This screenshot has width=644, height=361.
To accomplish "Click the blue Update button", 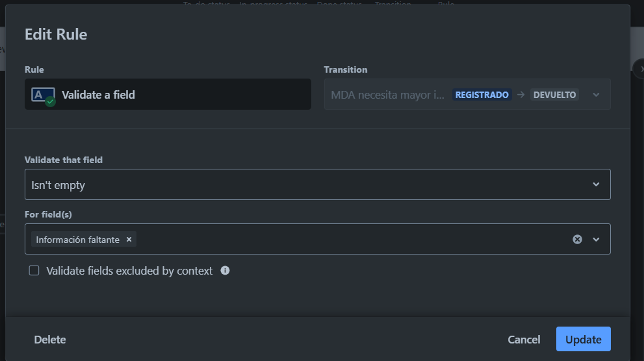I will pyautogui.click(x=583, y=340).
